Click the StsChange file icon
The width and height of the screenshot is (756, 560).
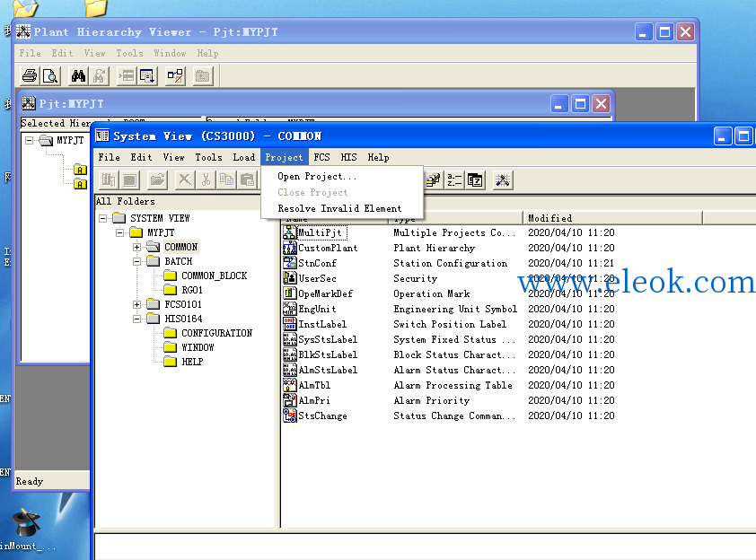point(289,416)
